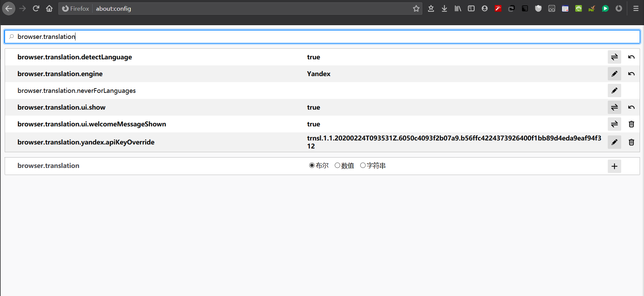Delete browser.translation.ui.welcomeMessageShown preference

[631, 124]
